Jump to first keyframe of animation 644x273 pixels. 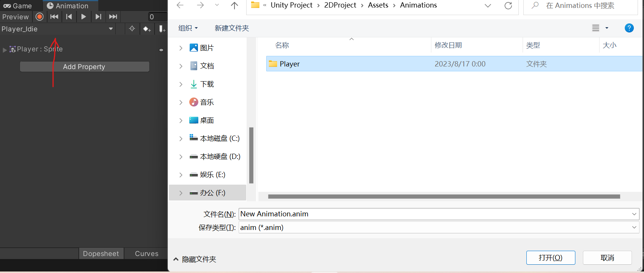pos(54,17)
